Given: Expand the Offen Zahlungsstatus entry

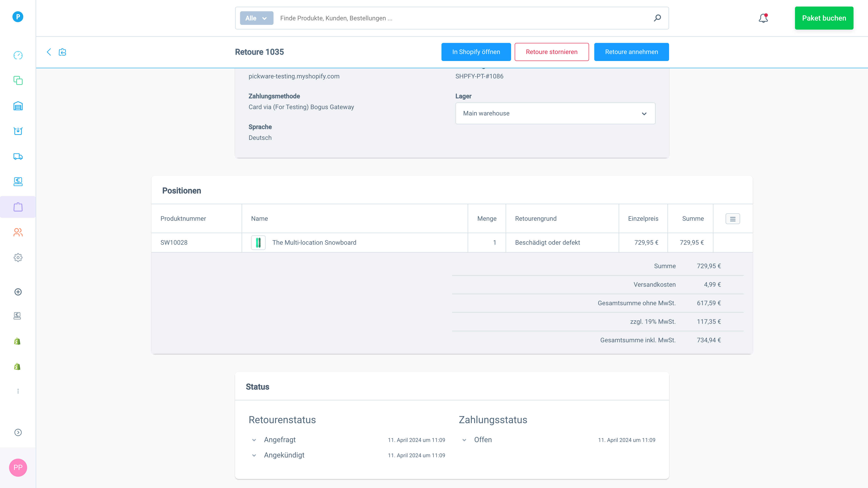Looking at the screenshot, I should pyautogui.click(x=464, y=440).
